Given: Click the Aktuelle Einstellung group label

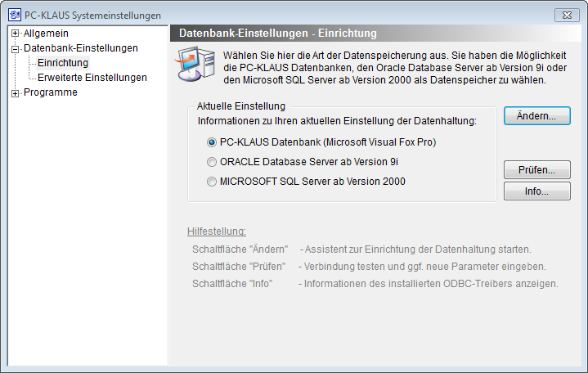Looking at the screenshot, I should point(240,106).
